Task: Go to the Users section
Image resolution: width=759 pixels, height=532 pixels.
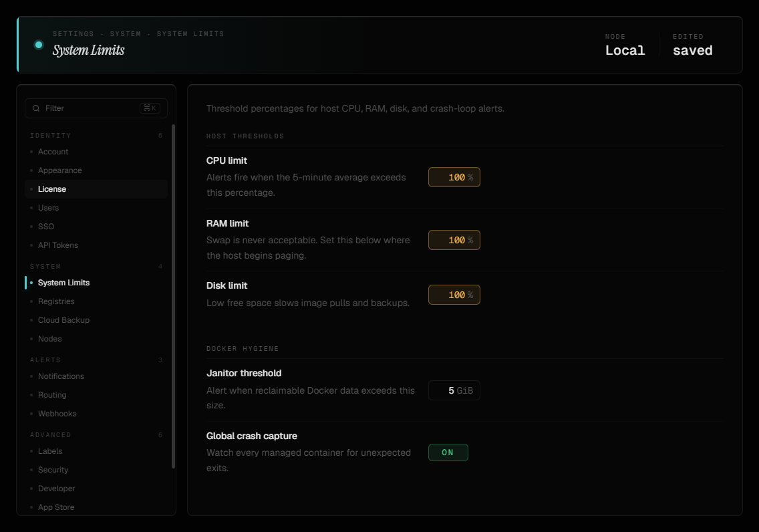Action: pos(96,208)
